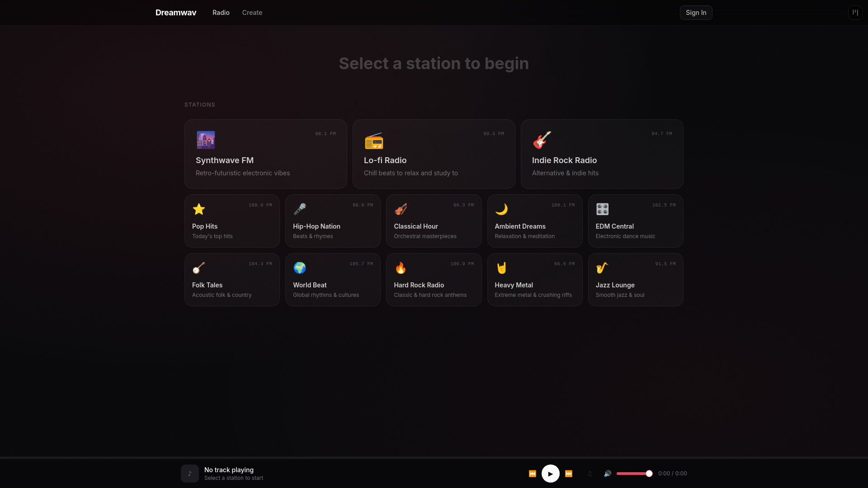Play Jazz Lounge station title
The width and height of the screenshot is (868, 488).
click(x=615, y=285)
